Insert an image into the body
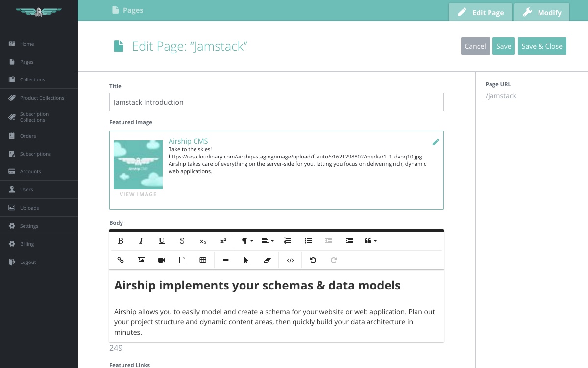This screenshot has height=368, width=588. click(x=141, y=260)
